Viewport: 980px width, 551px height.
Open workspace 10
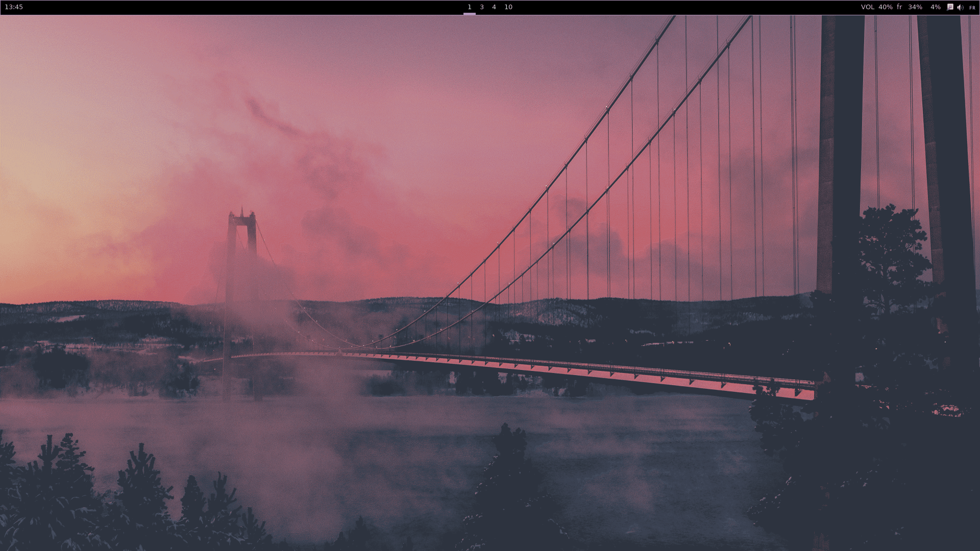pyautogui.click(x=507, y=7)
